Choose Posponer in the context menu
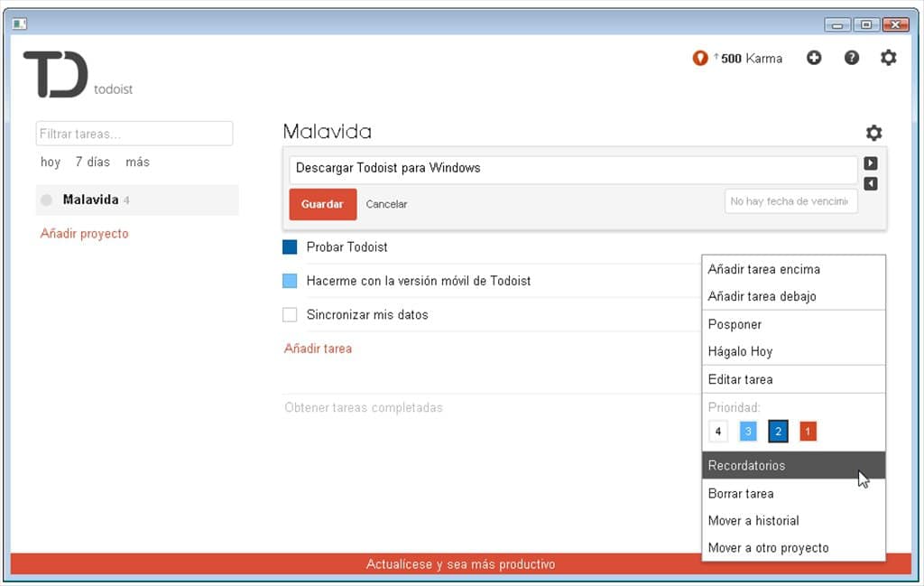 [x=793, y=325]
